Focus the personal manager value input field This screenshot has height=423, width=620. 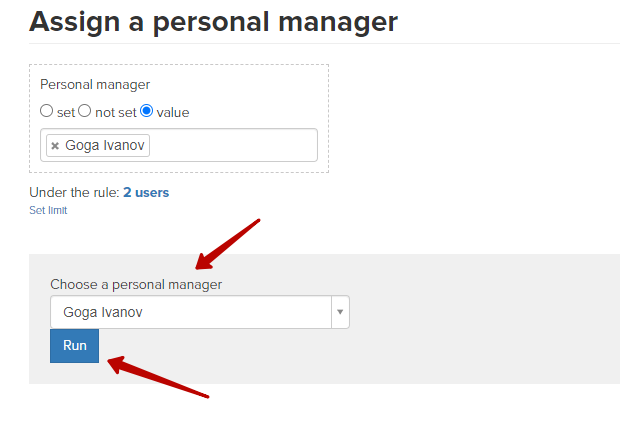(233, 145)
